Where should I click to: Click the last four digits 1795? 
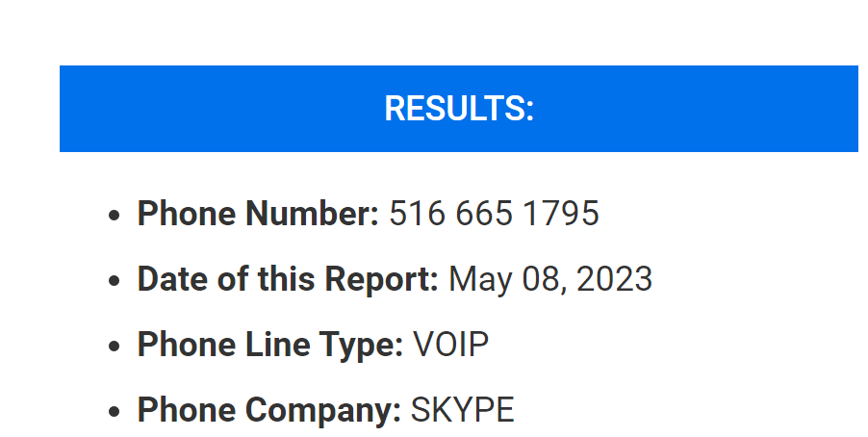[x=561, y=214]
